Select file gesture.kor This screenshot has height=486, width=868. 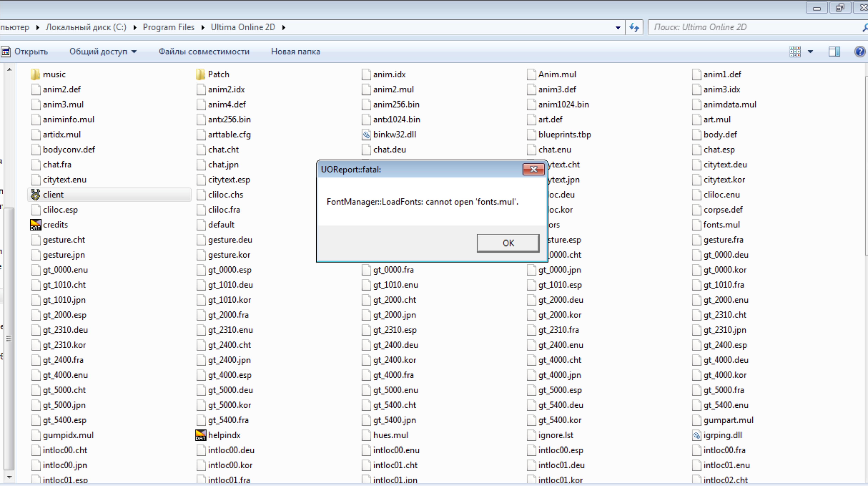[224, 255]
